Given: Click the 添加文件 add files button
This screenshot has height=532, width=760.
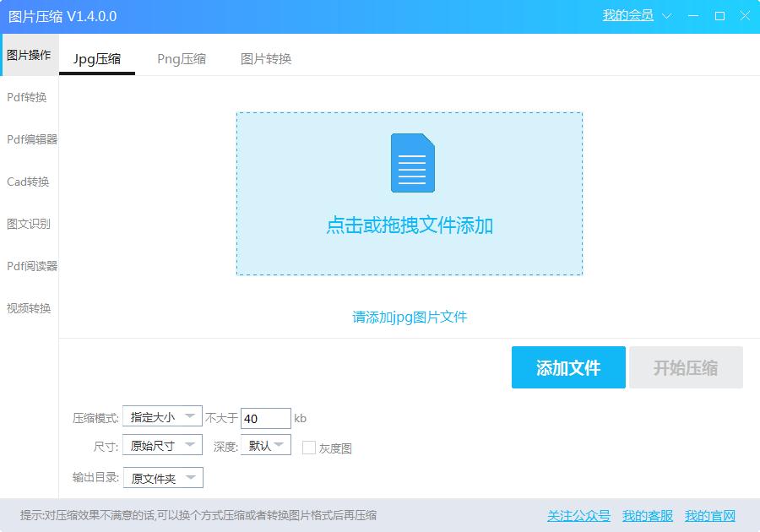Looking at the screenshot, I should [567, 367].
